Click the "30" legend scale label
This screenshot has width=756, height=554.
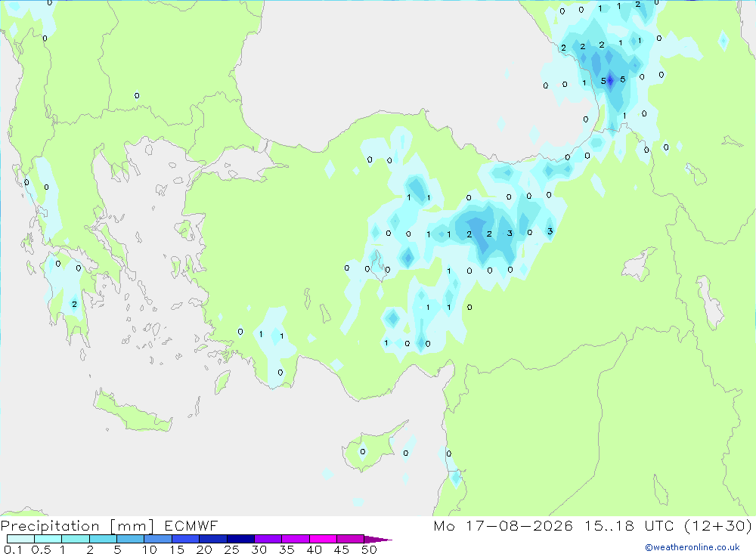pyautogui.click(x=259, y=549)
